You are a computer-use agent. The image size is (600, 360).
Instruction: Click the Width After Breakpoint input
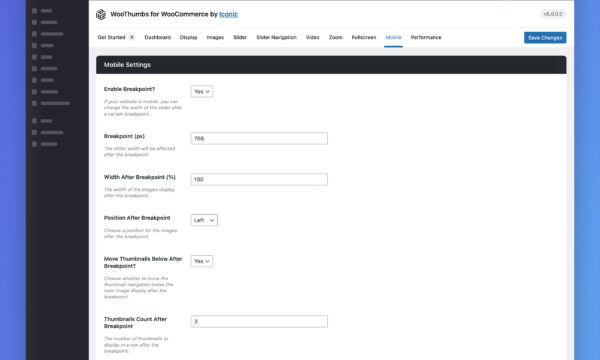point(259,179)
